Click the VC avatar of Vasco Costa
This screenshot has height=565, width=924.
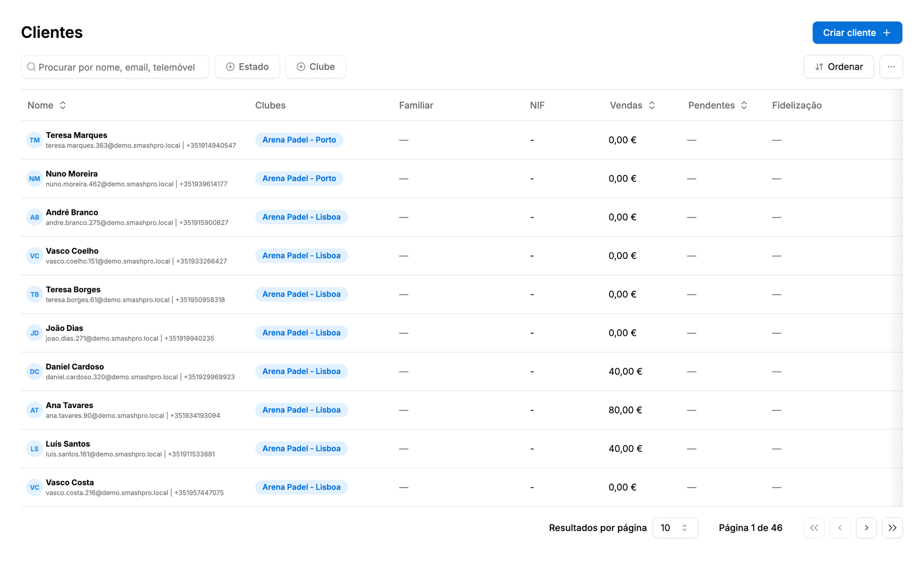click(x=35, y=487)
